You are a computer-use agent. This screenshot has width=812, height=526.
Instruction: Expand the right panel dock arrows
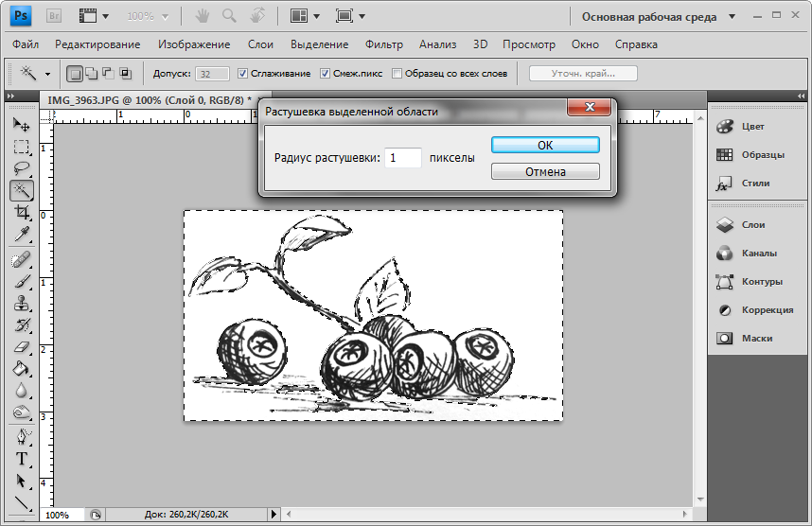coord(802,96)
